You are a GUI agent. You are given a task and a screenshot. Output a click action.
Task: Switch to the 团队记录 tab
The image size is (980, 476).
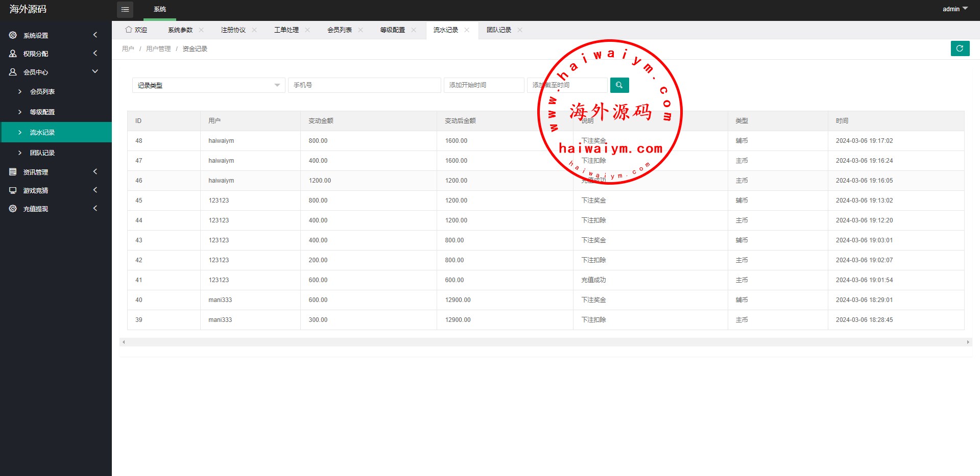(498, 30)
